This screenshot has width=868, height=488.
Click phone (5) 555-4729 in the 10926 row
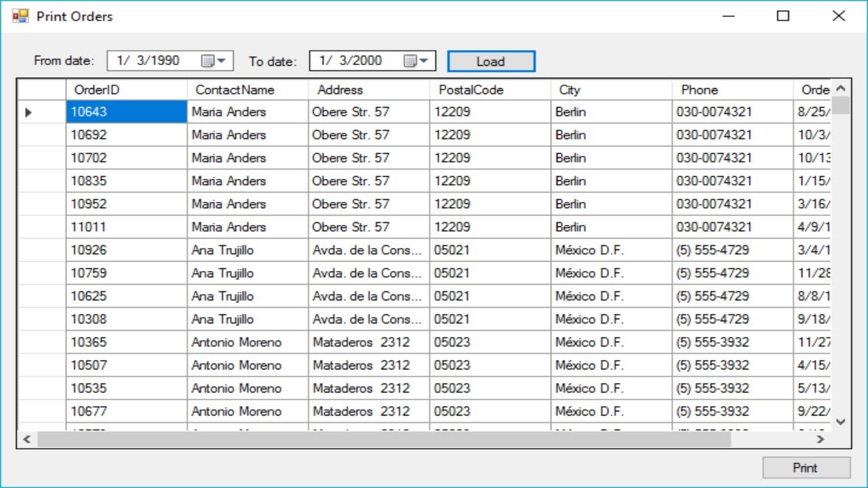(733, 250)
